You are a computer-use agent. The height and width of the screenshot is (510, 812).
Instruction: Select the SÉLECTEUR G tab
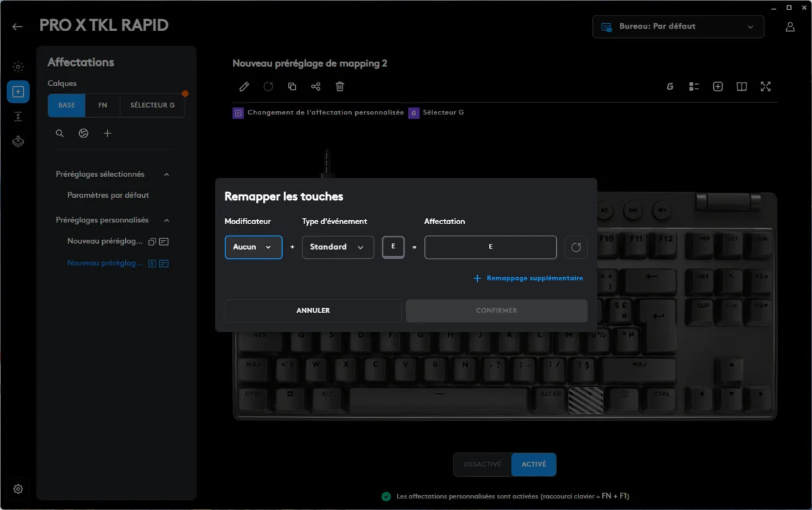(152, 105)
